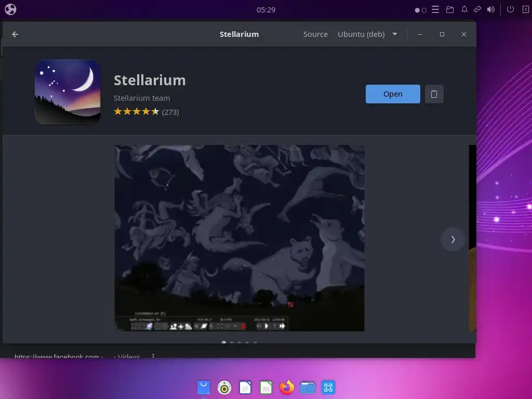Screen dimensions: 532x399
Task: Open the star rating reviews (273)
Action: [146, 112]
